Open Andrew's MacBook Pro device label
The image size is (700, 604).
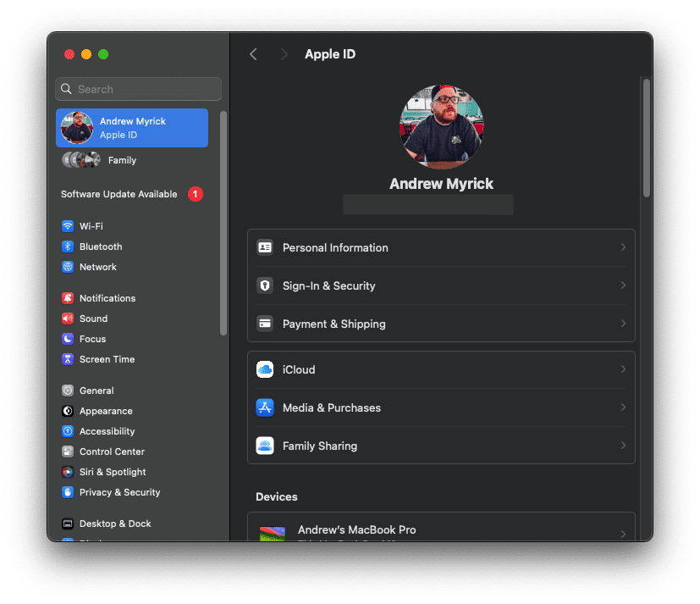pyautogui.click(x=356, y=529)
